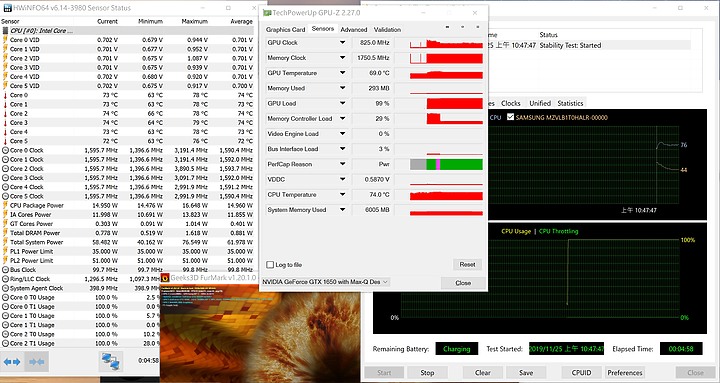Click FurMark title bar app icon
Image resolution: width=720 pixels, height=383 pixels.
pos(165,277)
